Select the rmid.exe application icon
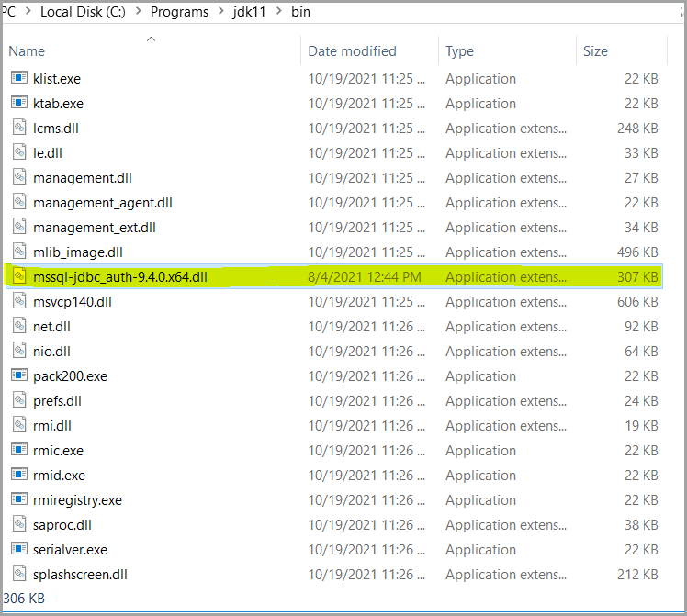The image size is (687, 616). tap(19, 474)
